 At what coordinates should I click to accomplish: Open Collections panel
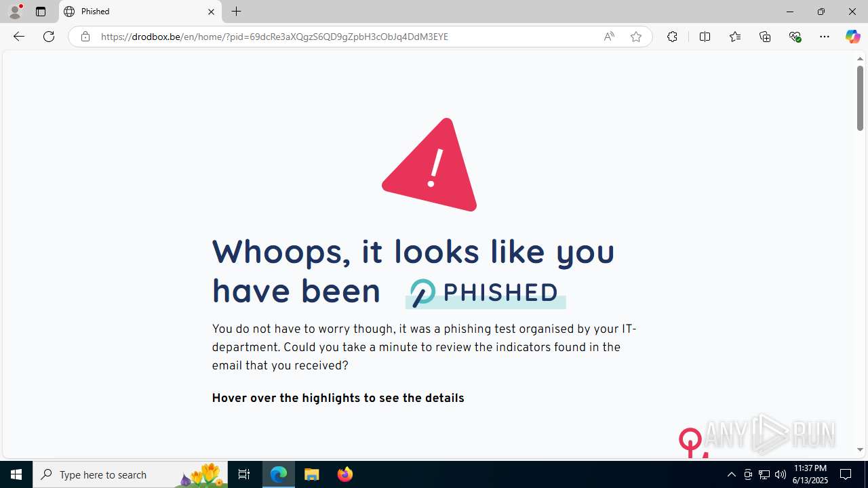pyautogui.click(x=765, y=37)
